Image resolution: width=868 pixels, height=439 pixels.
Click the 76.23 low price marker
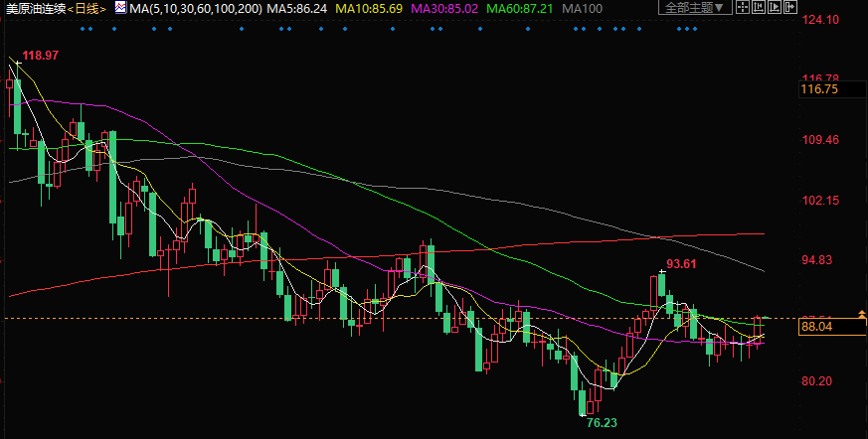[602, 423]
